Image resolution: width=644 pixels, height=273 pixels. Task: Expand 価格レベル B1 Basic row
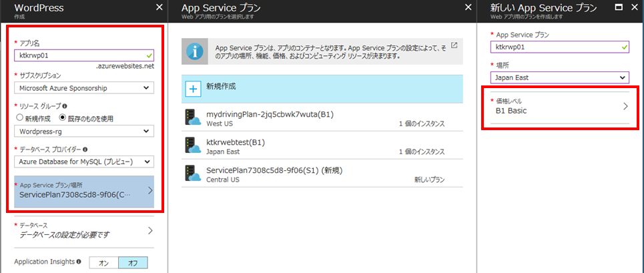point(560,106)
